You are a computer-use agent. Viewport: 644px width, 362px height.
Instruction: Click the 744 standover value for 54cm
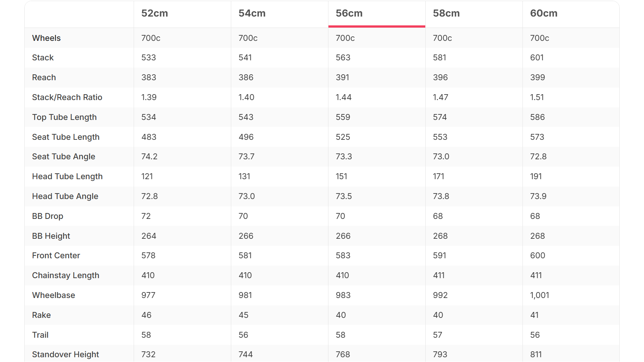[246, 354]
